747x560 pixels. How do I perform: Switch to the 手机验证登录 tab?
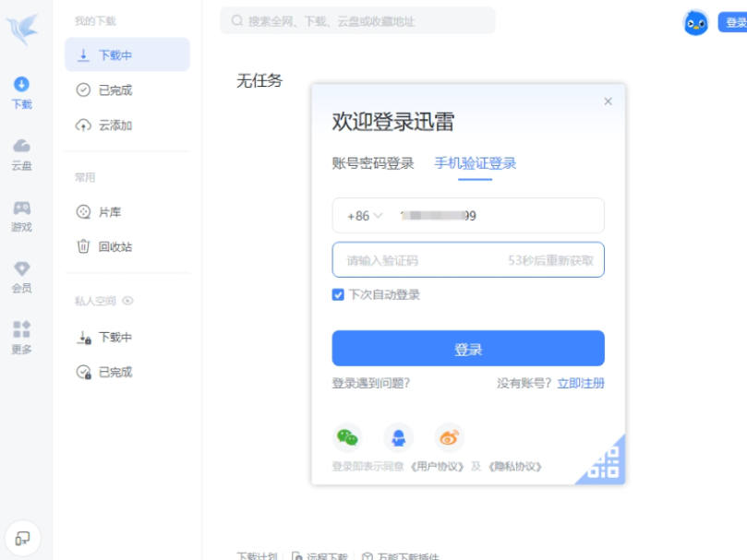[475, 163]
